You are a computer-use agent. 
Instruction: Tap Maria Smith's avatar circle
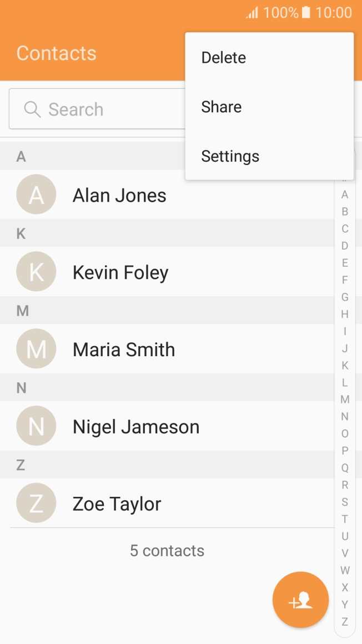point(36,349)
